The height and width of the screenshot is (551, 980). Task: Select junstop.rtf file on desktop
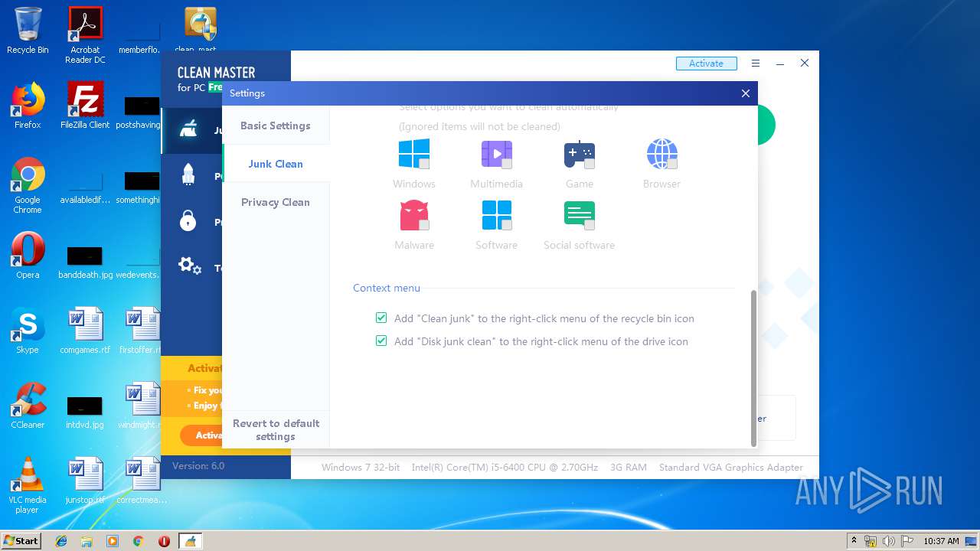85,481
